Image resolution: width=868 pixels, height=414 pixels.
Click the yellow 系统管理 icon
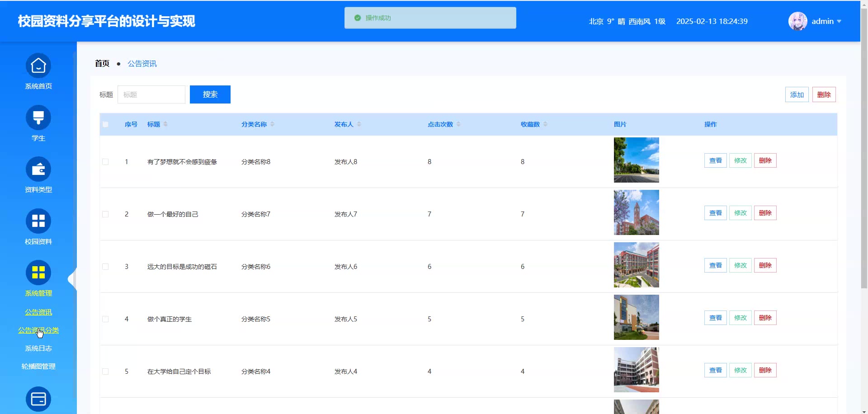(x=38, y=273)
